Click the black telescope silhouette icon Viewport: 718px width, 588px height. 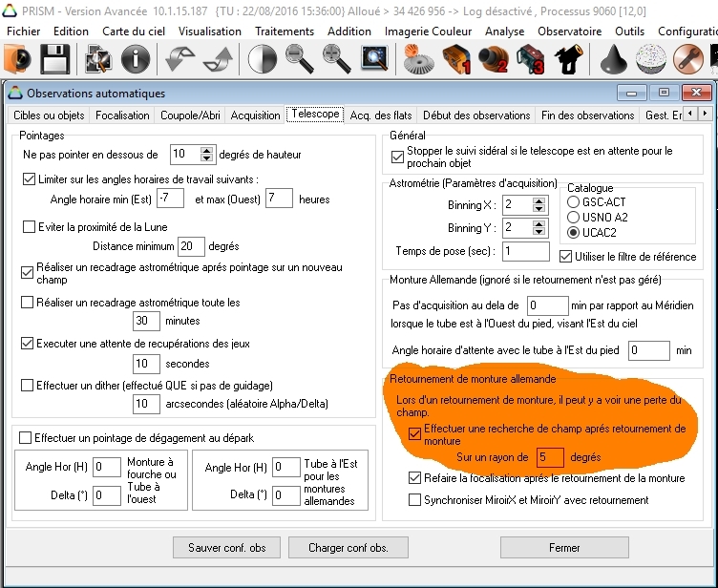pyautogui.click(x=571, y=59)
